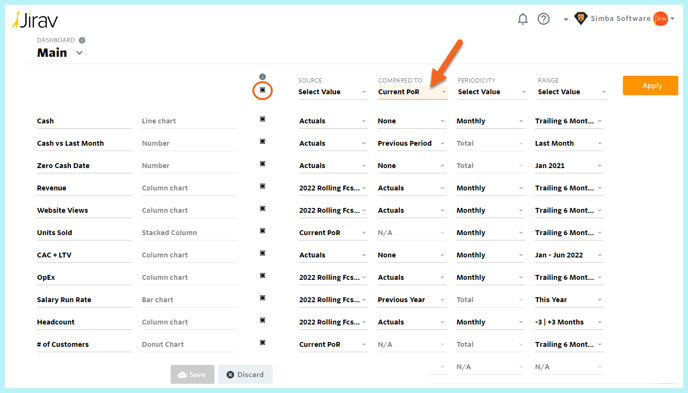The width and height of the screenshot is (688, 393).
Task: Edit the Revenue name field
Action: pos(84,188)
